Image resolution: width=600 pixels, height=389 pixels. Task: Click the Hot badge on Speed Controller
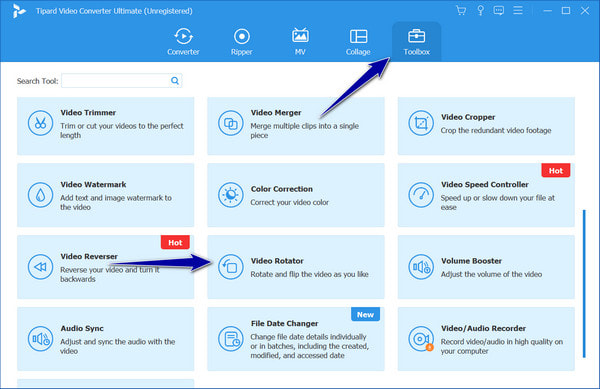[556, 171]
